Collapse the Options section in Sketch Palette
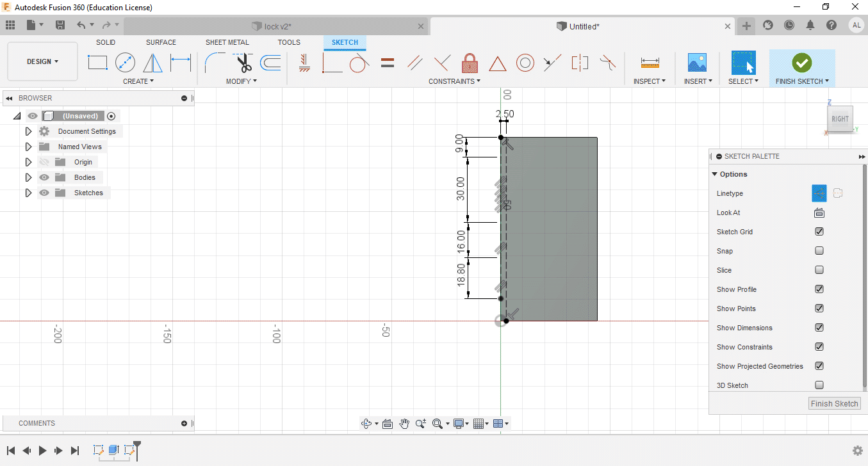Viewport: 868px width, 466px height. coord(715,174)
